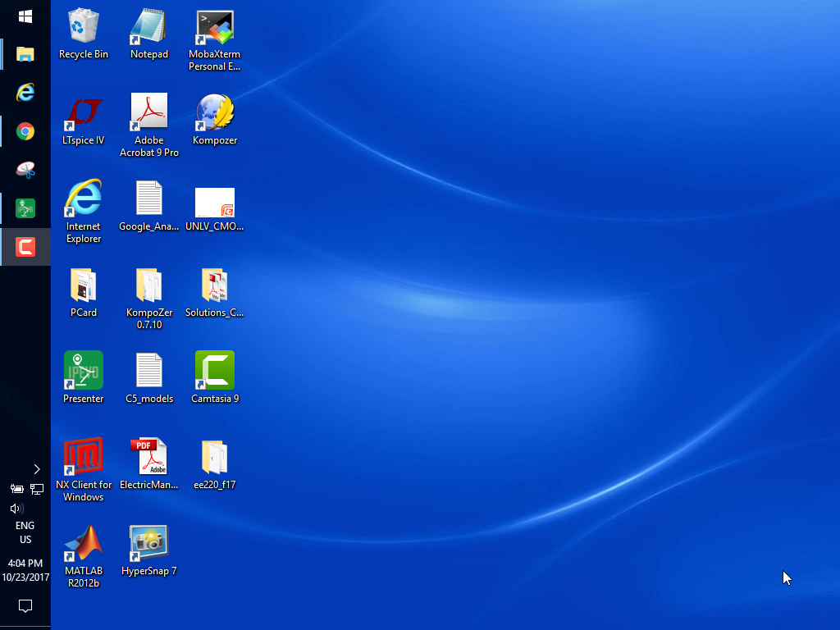This screenshot has height=630, width=840.
Task: Open Google Chrome from the taskbar
Action: click(25, 131)
